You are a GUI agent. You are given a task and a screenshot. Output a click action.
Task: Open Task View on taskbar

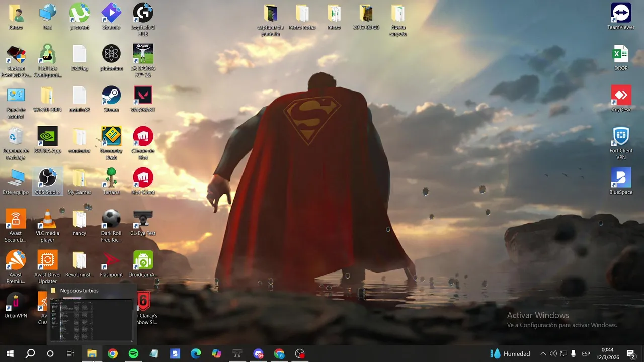[x=70, y=353]
